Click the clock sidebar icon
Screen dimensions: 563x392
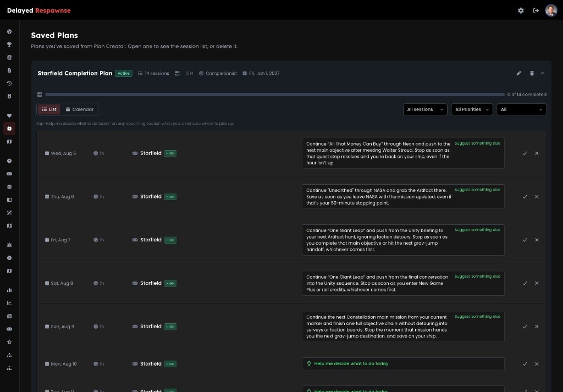(x=9, y=161)
